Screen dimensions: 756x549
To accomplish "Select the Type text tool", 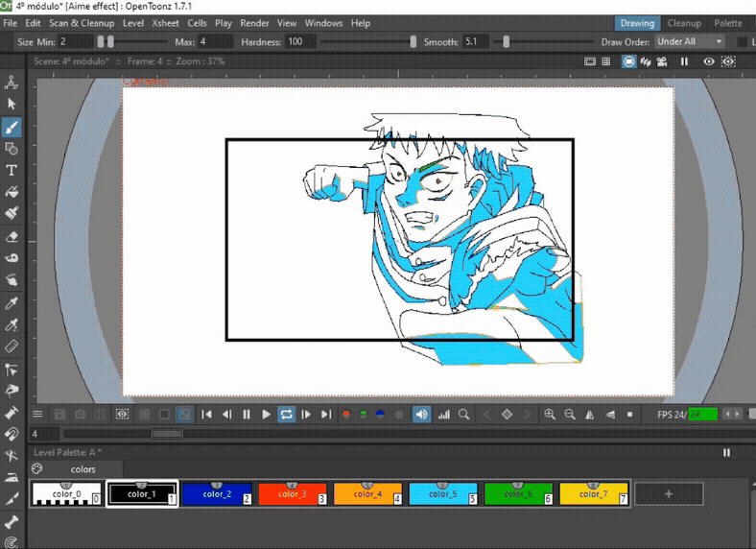I will point(12,170).
